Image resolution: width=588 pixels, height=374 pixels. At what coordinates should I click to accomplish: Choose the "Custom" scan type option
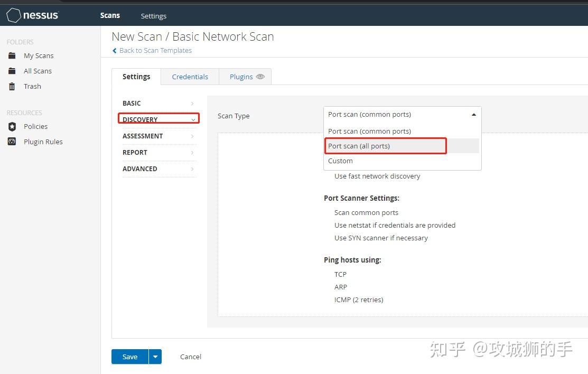tap(340, 161)
